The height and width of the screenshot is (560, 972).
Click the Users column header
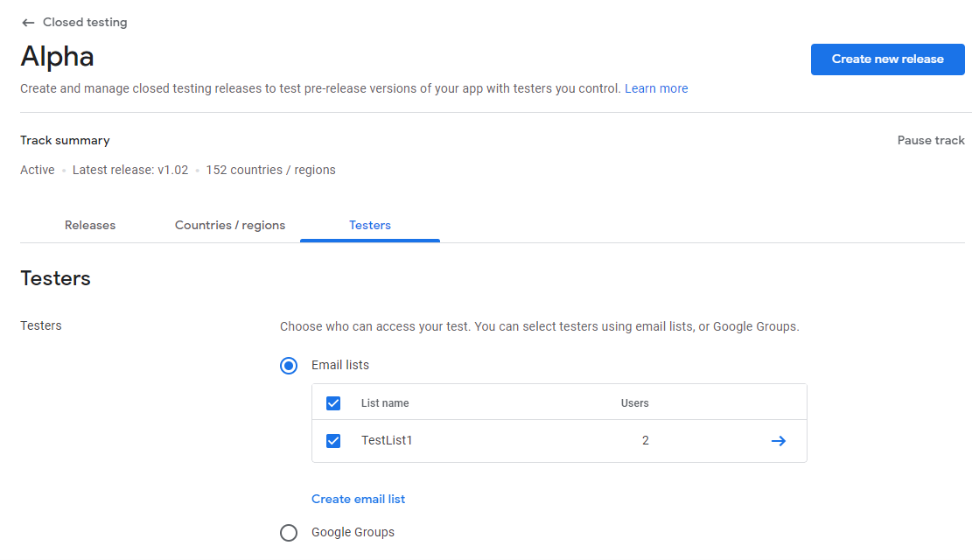tap(634, 403)
